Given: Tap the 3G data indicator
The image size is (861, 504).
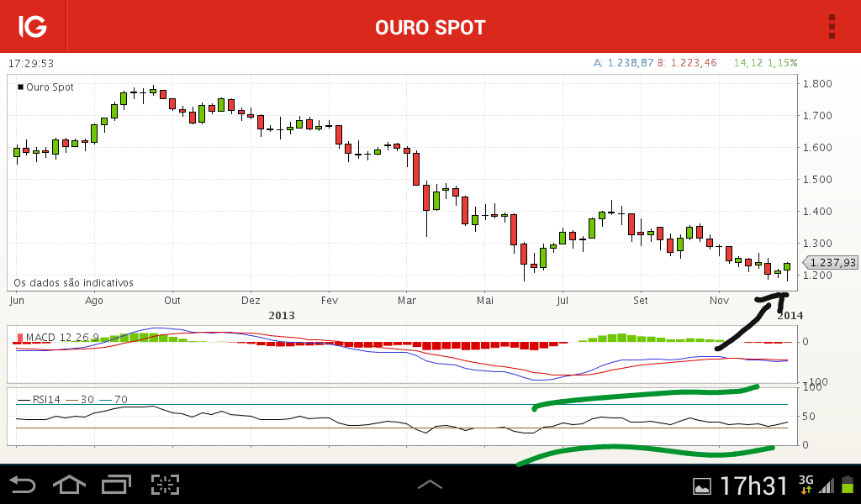Looking at the screenshot, I should pyautogui.click(x=806, y=485).
